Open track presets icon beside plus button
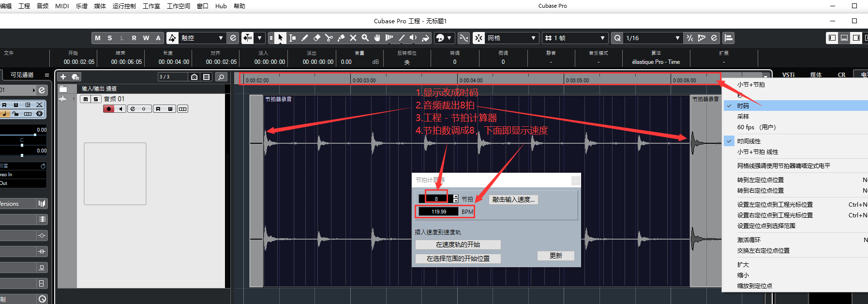868x304 pixels. tap(75, 76)
